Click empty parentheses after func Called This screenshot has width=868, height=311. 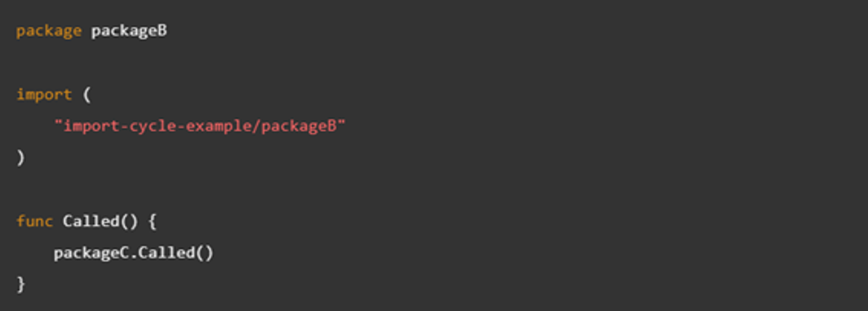pos(129,221)
